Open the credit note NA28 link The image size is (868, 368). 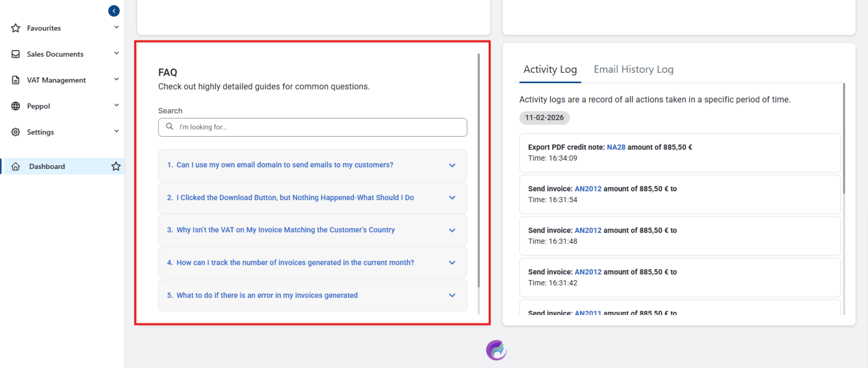[x=616, y=147]
